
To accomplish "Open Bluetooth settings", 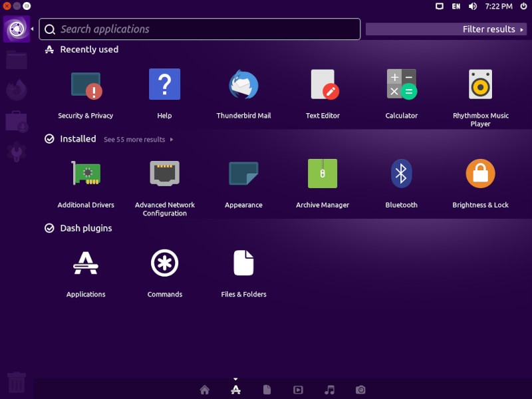I will (x=401, y=174).
